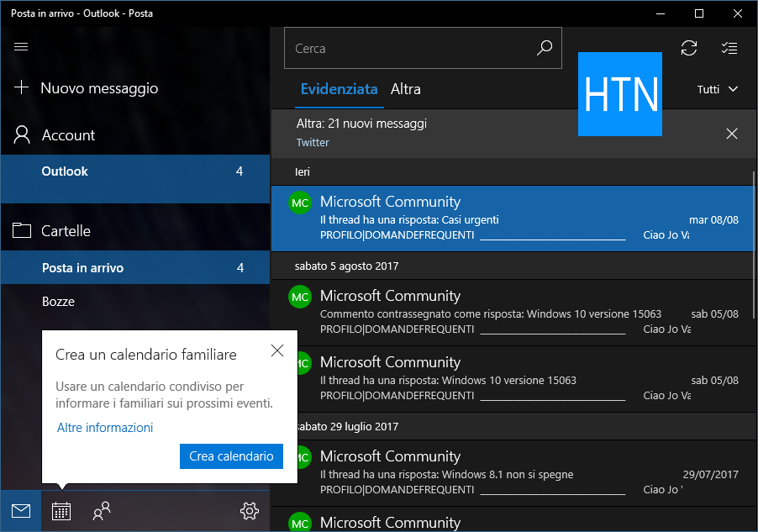Enter selection mode via checklist icon
The width and height of the screenshot is (758, 532).
tap(729, 48)
